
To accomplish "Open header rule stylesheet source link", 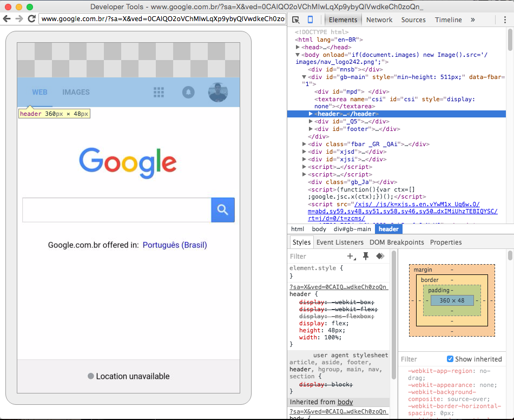I will (x=338, y=287).
